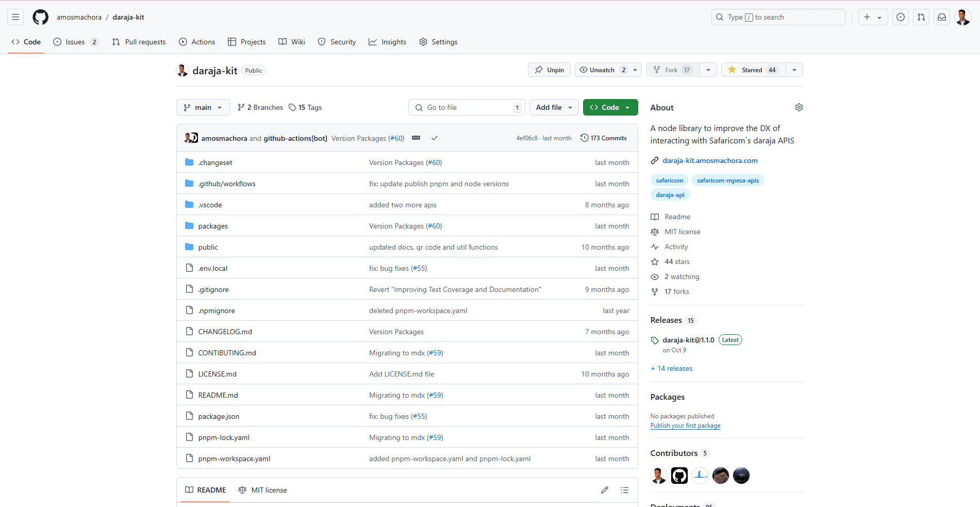Open the issues inbox icon in header
Viewport: 980px width, 507px height.
(901, 17)
